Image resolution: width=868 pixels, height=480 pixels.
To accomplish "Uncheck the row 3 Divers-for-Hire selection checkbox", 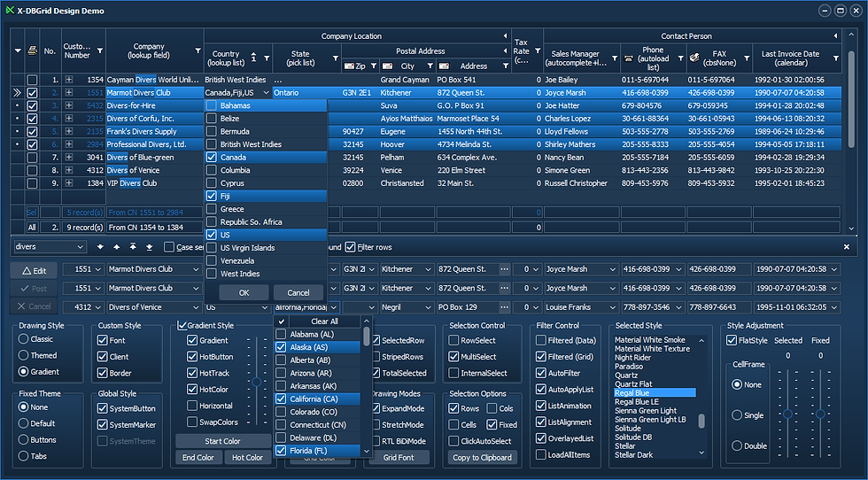I will tap(32, 105).
